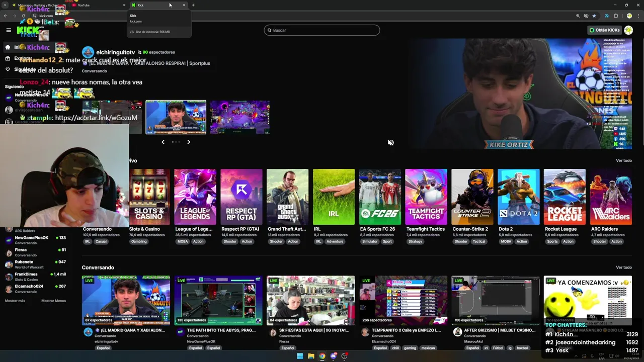Open a new tab with the plus icon
Image resolution: width=644 pixels, height=362 pixels.
click(193, 5)
